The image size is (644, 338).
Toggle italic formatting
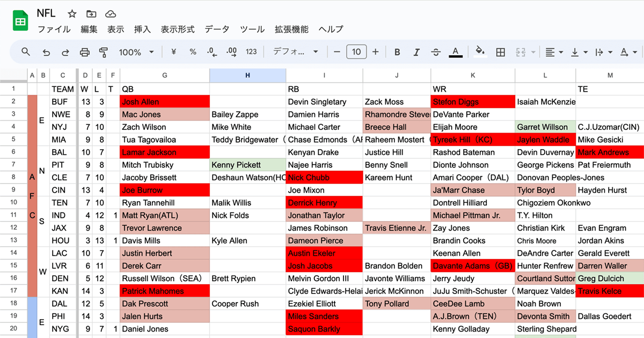coord(416,52)
